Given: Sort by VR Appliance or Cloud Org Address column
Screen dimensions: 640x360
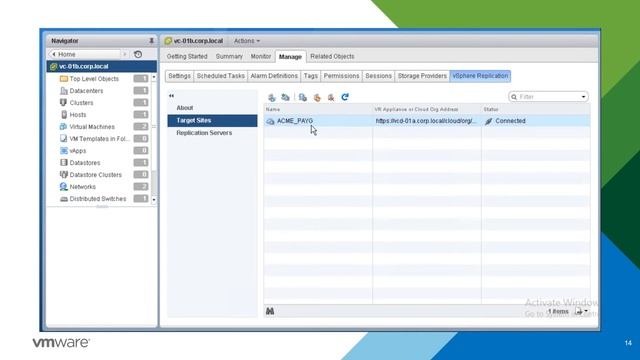Looking at the screenshot, I should [x=427, y=109].
